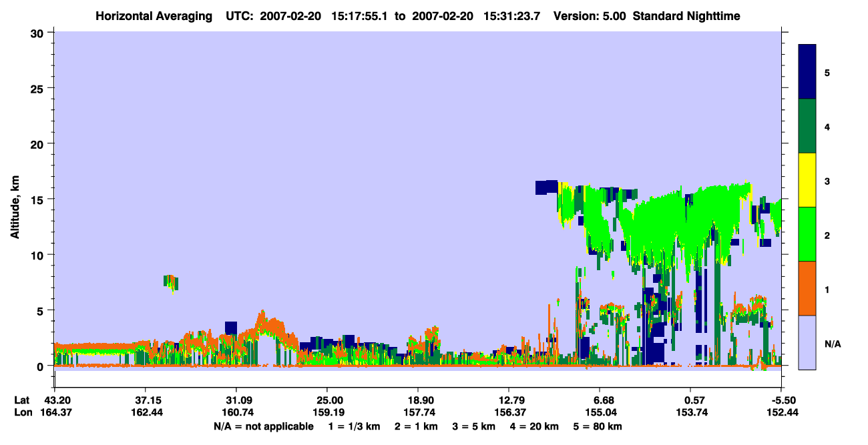The width and height of the screenshot is (868, 445).
Task: Click the lavender N/A colorbar segment
Action: [807, 342]
